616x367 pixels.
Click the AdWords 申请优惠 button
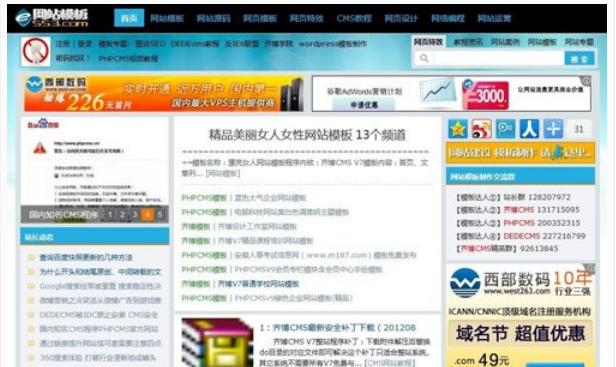364,105
